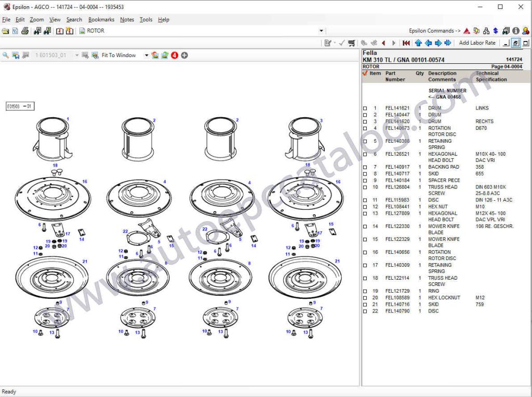Click the round info icon
This screenshot has width=532, height=397.
[516, 31]
